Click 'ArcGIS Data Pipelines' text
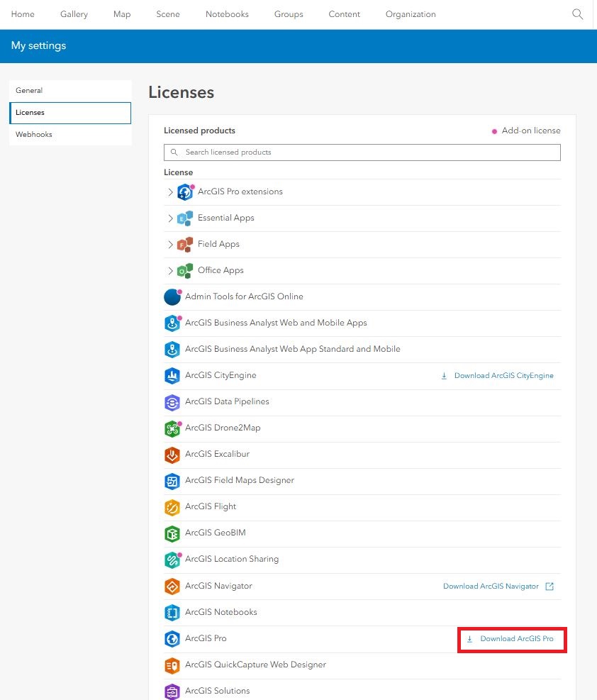Viewport: 597px width, 700px height. (227, 402)
